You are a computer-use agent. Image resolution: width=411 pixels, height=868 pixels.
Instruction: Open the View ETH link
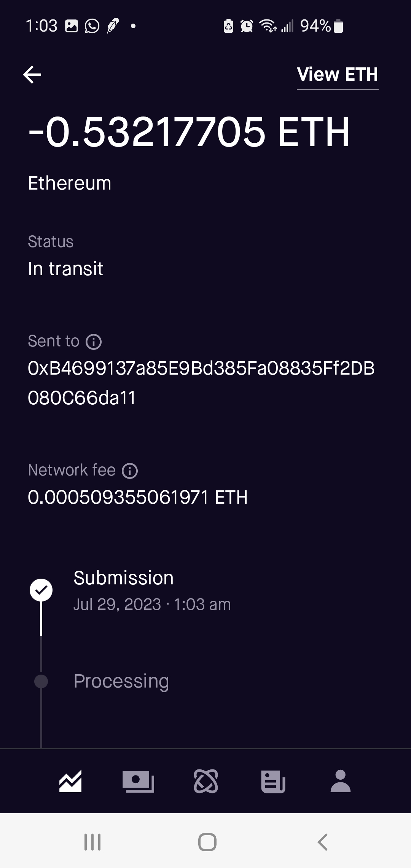[337, 75]
